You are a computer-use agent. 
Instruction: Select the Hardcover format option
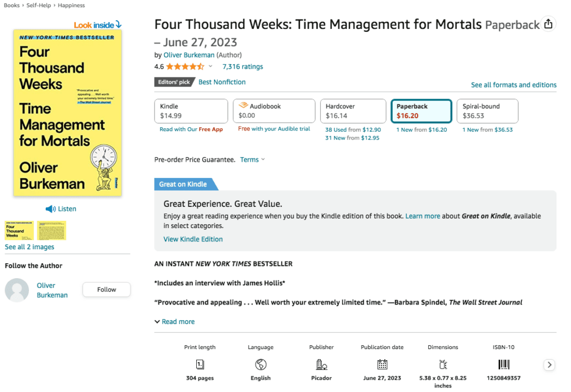(353, 111)
